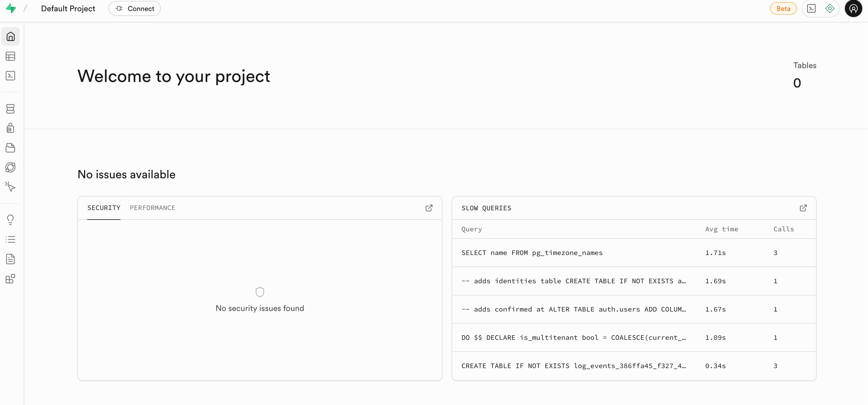
Task: Open the Edge Functions globe icon
Action: 10,167
